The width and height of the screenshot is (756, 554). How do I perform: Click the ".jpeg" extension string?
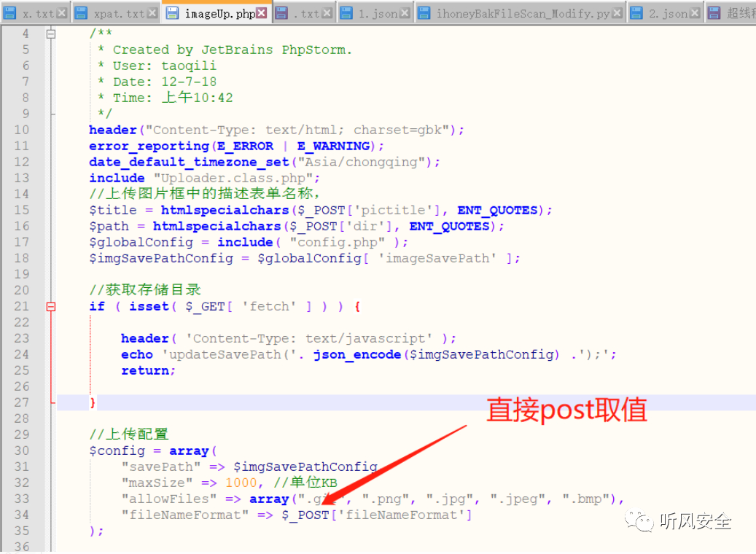point(518,499)
